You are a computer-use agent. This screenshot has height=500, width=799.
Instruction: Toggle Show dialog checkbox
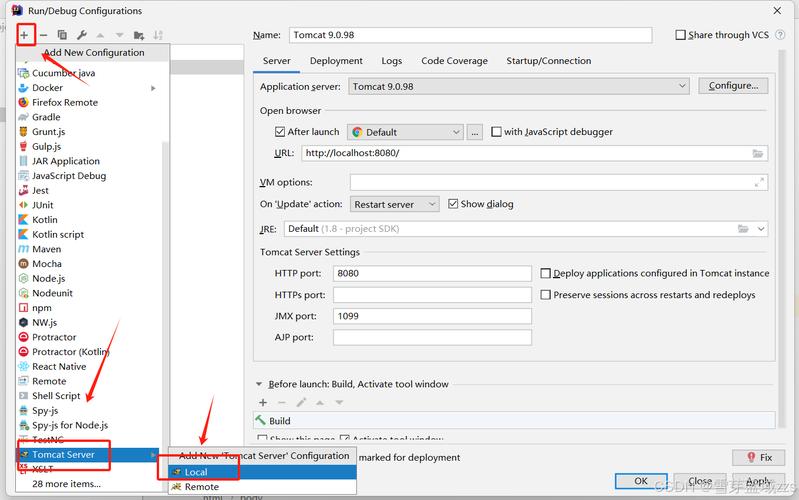pos(453,204)
